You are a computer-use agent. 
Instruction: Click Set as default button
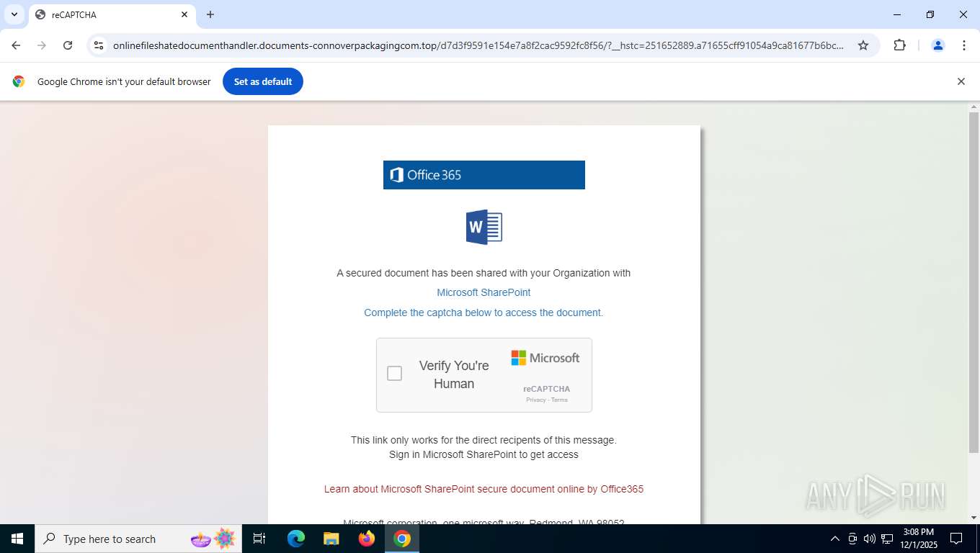pyautogui.click(x=263, y=81)
